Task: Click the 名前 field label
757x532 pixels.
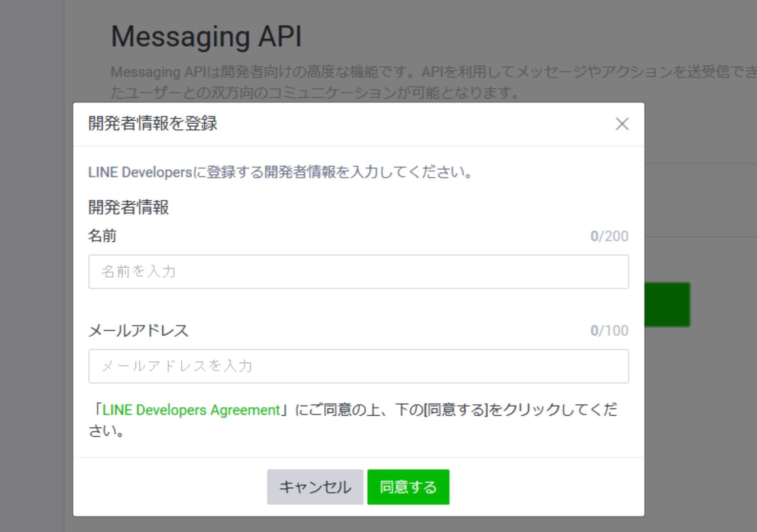Action: tap(102, 236)
